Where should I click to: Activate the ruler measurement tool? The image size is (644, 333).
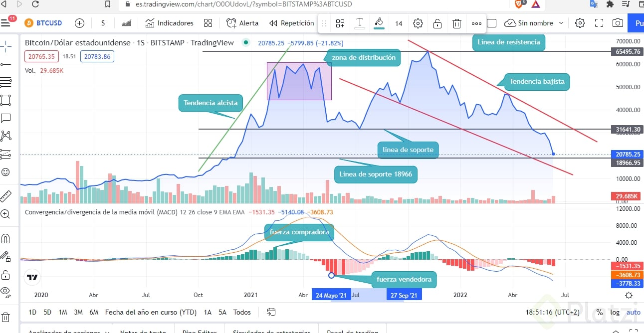click(x=6, y=196)
